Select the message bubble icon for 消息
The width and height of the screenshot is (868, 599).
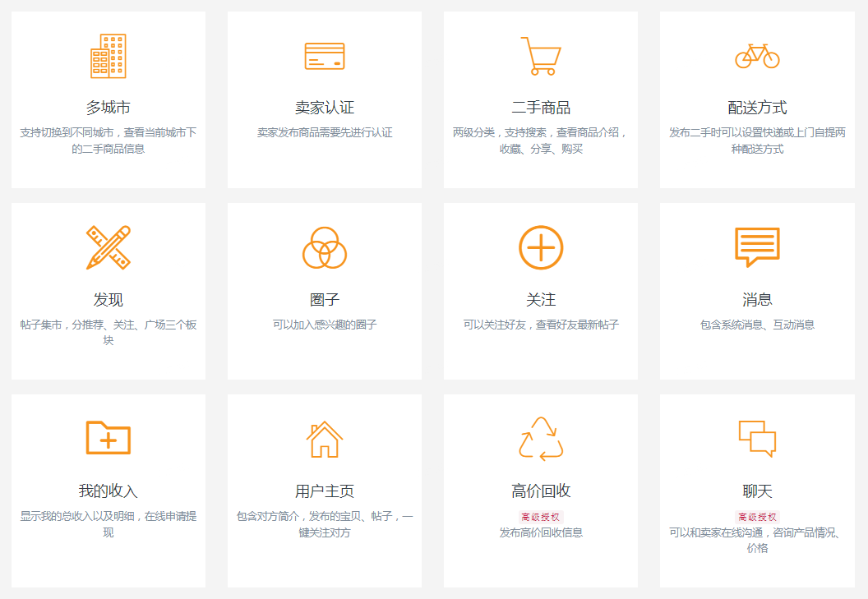coord(757,247)
